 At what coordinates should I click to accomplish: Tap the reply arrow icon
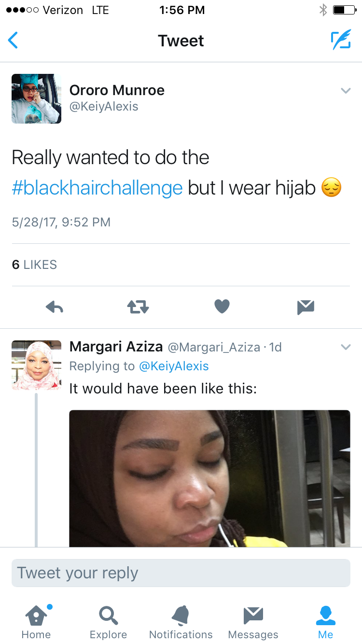pos(55,307)
